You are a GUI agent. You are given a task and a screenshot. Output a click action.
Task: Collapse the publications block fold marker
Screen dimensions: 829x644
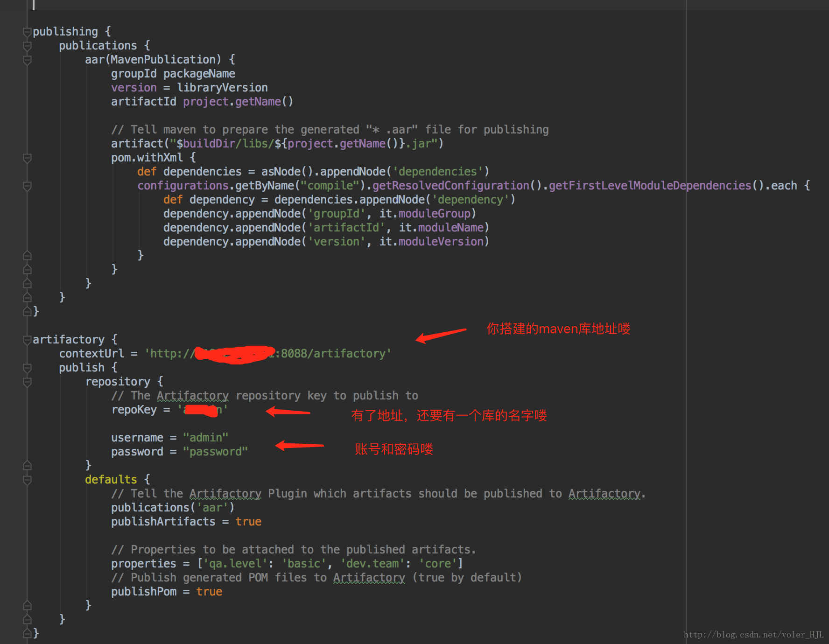click(x=27, y=46)
